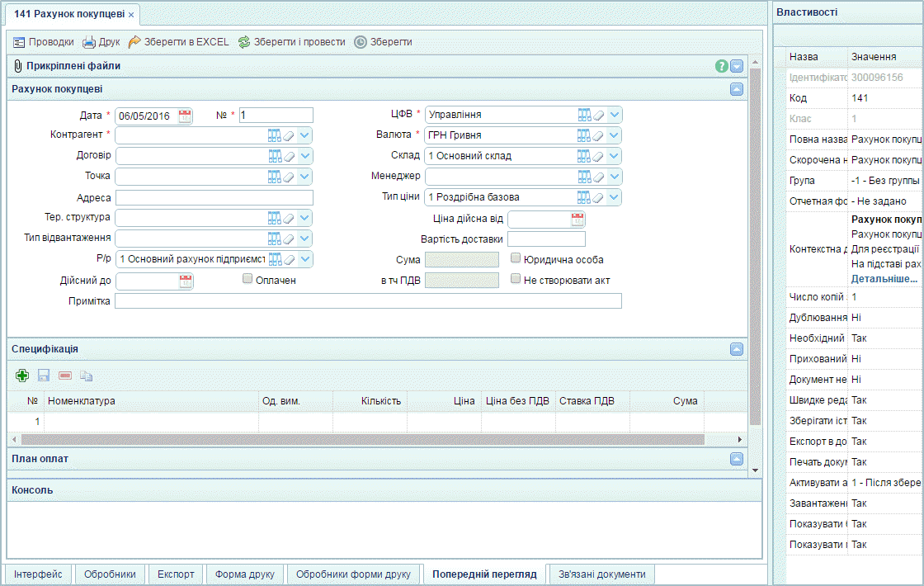This screenshot has width=924, height=586.
Task: Delete the specification row
Action: click(65, 376)
